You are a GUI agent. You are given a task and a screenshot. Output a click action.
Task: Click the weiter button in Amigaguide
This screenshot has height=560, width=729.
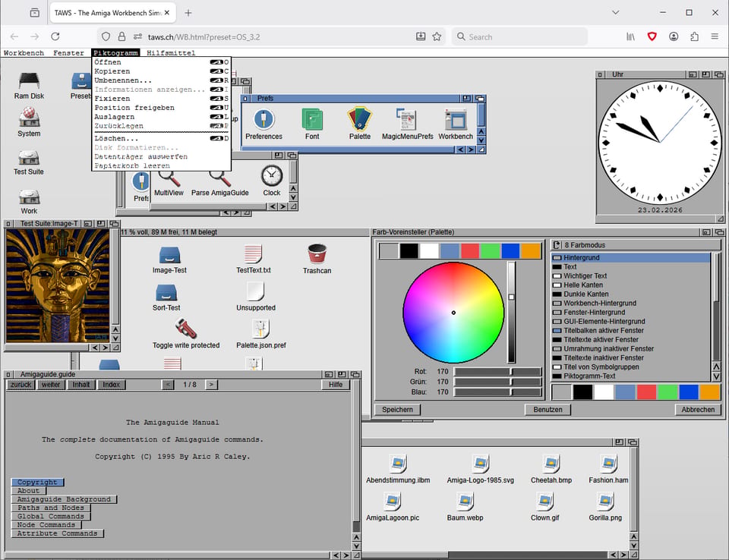(x=51, y=385)
